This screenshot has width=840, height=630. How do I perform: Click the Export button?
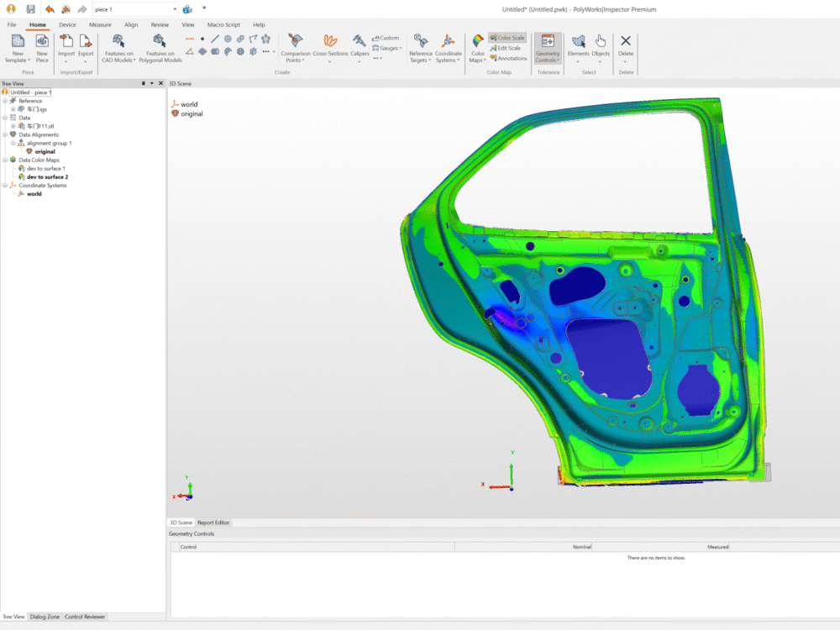click(x=86, y=49)
